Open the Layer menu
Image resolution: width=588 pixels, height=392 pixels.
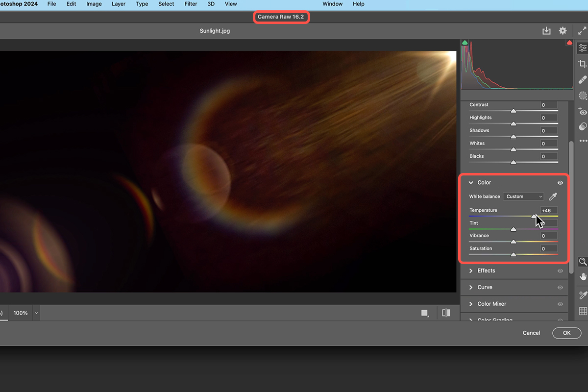[x=119, y=4]
